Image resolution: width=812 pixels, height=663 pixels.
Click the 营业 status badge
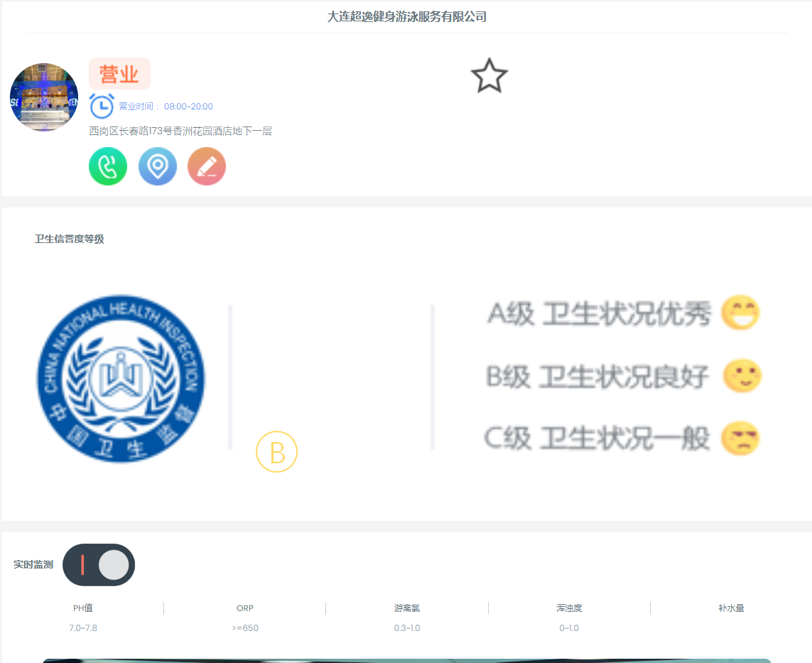point(119,74)
